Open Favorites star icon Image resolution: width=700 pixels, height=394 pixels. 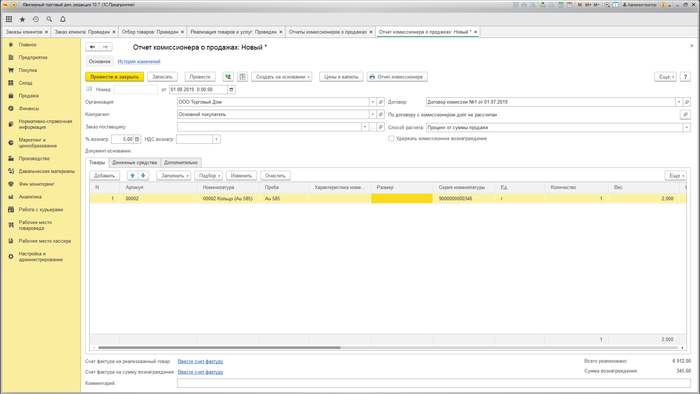pyautogui.click(x=22, y=19)
